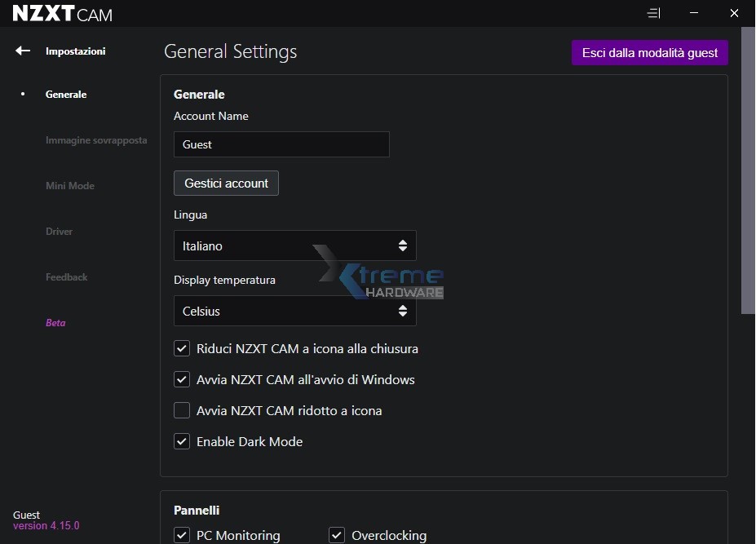Toggle the Overclocking panel checkbox
Viewport: 756px width, 544px height.
tap(337, 535)
